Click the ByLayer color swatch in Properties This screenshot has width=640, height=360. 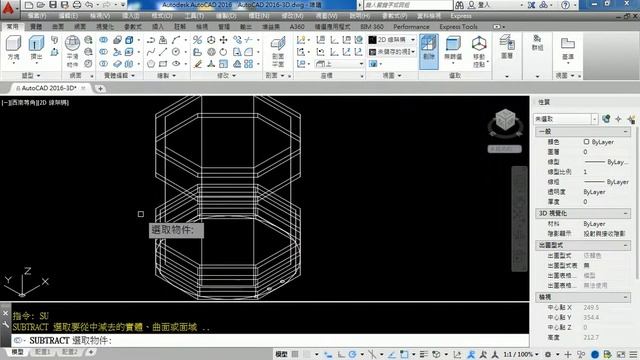tap(586, 142)
